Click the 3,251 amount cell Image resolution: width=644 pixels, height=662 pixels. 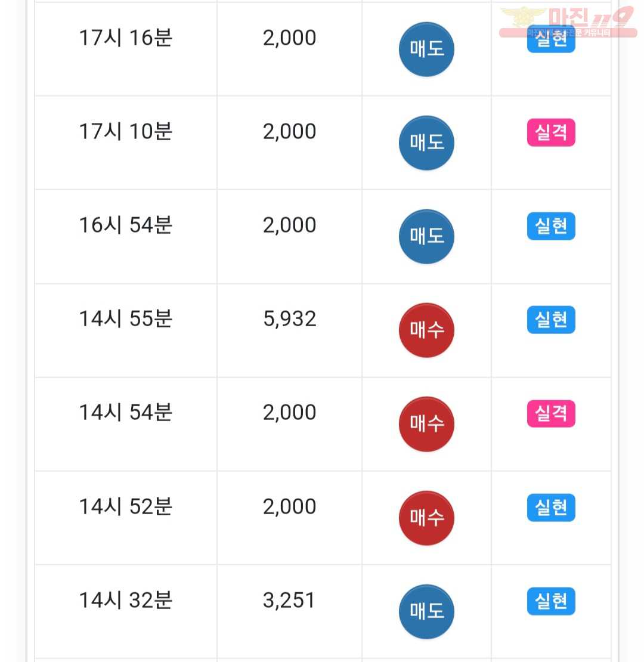coord(290,611)
